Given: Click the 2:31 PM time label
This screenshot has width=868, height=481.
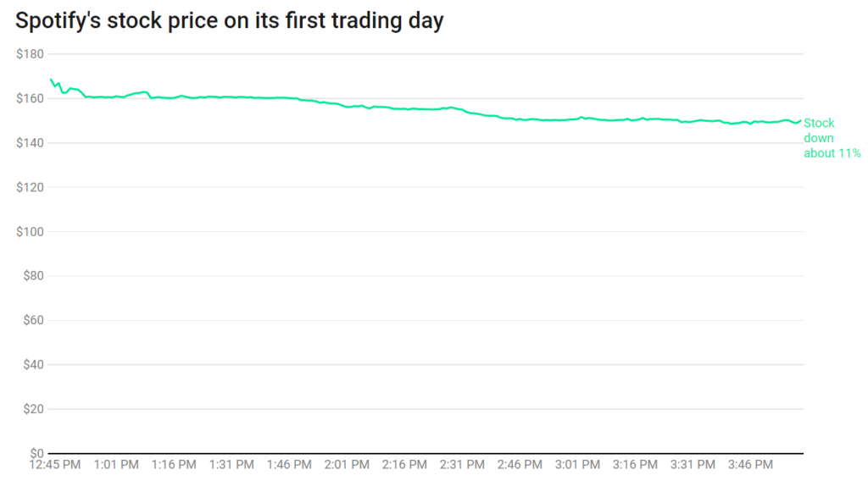Looking at the screenshot, I should (x=462, y=465).
